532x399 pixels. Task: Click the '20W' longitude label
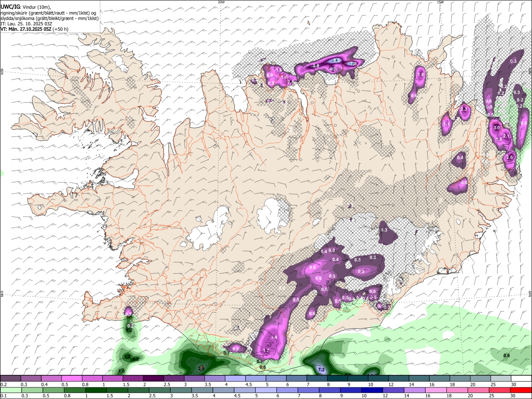click(x=221, y=2)
